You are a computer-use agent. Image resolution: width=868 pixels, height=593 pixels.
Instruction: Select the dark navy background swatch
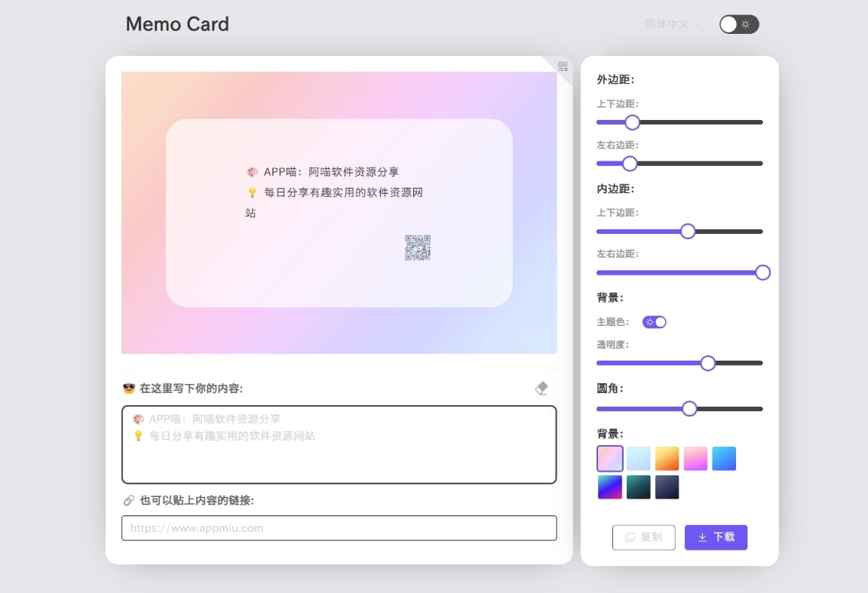point(667,487)
